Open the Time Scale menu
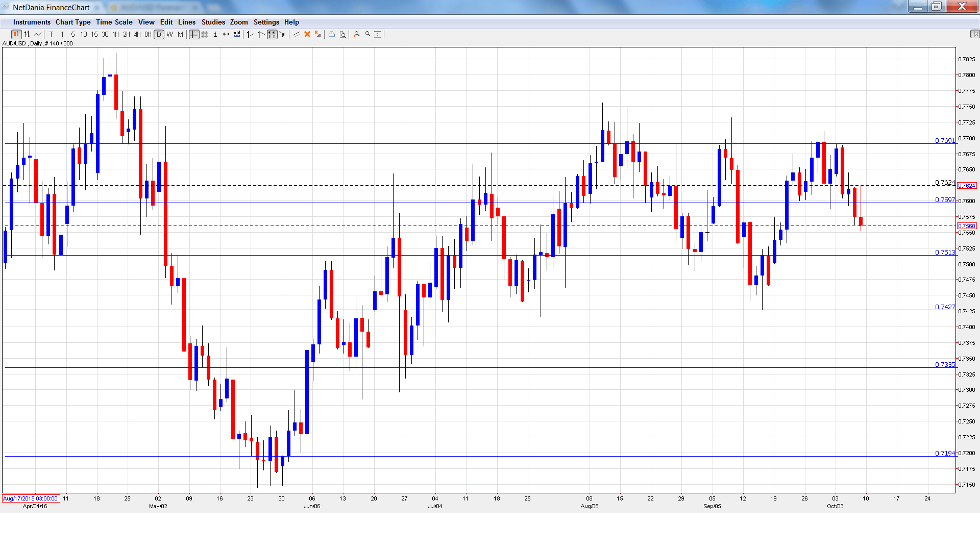The image size is (980, 551). [x=114, y=22]
